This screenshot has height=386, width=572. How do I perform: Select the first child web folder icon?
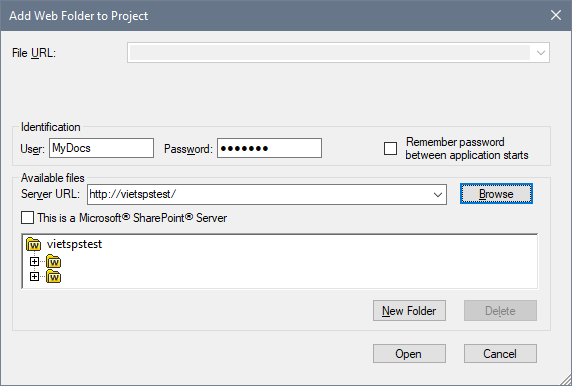(x=54, y=261)
